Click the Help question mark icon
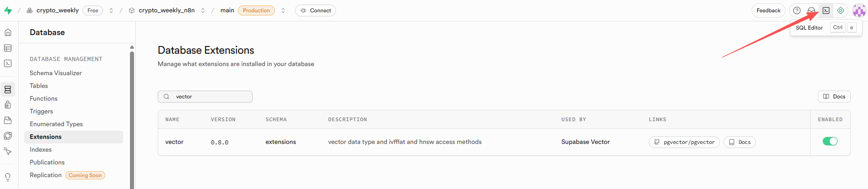The image size is (868, 189). [x=797, y=10]
